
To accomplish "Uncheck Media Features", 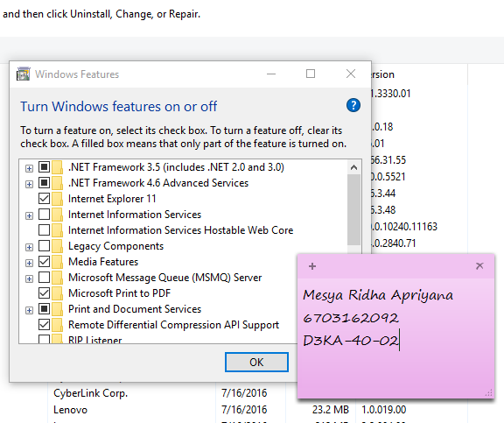I will click(x=44, y=262).
